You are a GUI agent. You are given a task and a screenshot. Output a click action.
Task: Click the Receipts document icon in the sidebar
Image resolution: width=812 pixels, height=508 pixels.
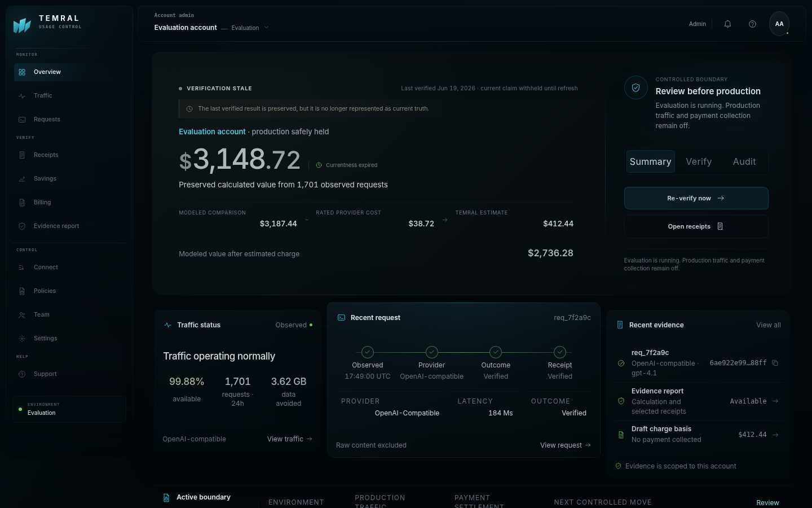click(x=22, y=155)
